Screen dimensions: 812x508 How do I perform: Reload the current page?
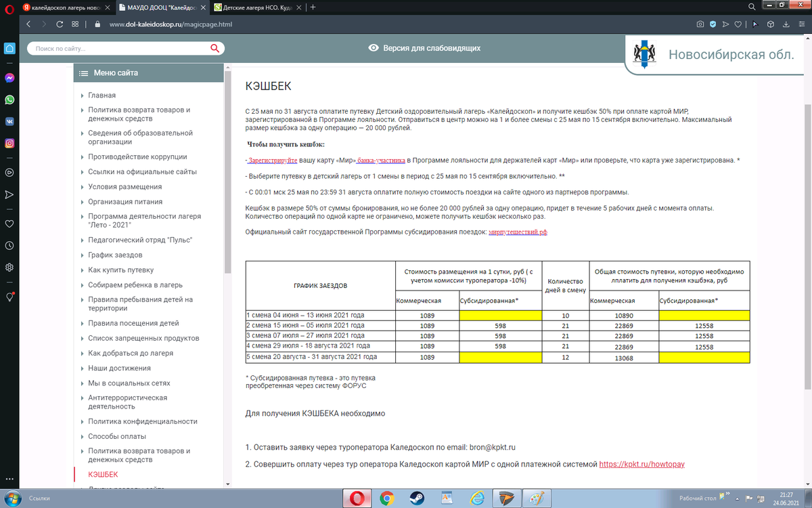[60, 24]
